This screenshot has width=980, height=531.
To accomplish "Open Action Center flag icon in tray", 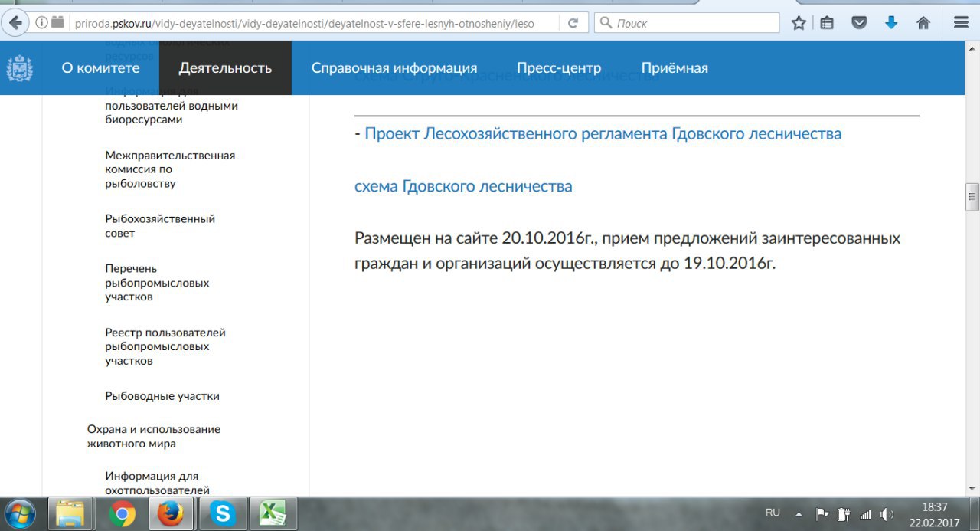I will [822, 513].
